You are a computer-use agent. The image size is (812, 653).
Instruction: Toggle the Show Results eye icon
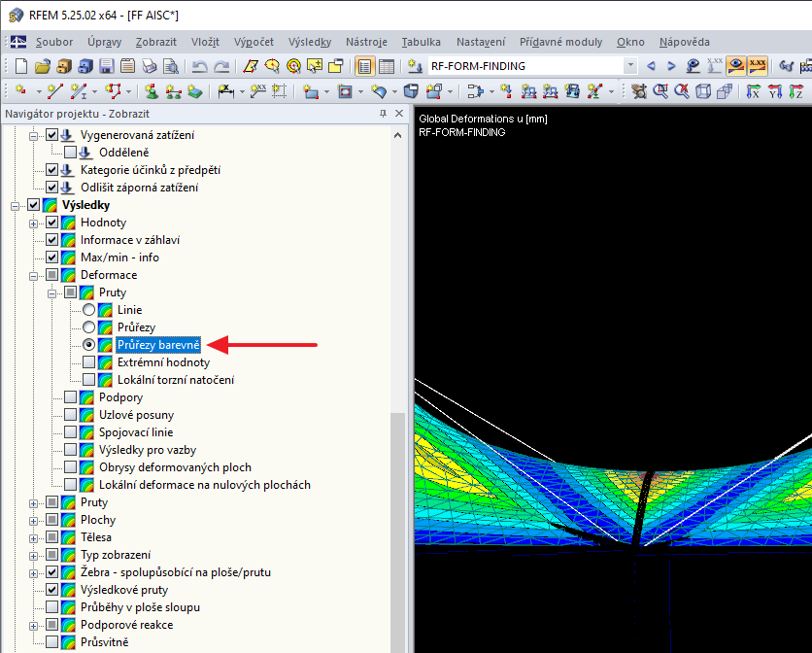click(736, 66)
